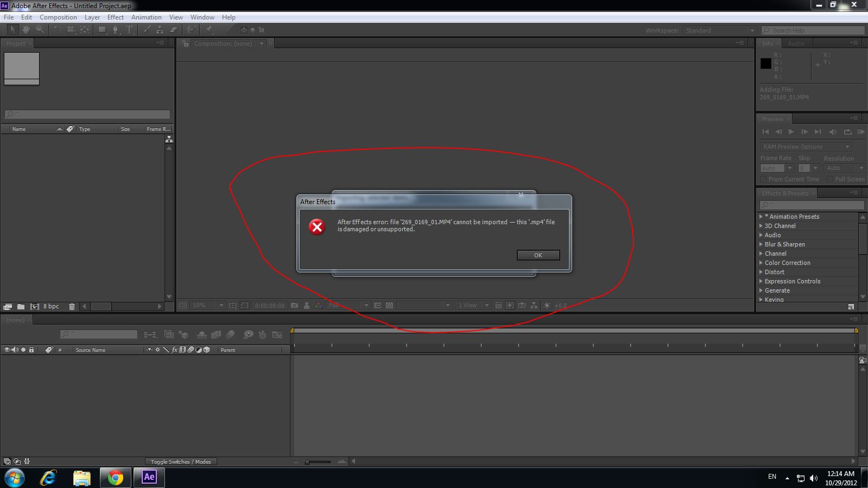Open the Frame Rate Auto dropdown
This screenshot has width=868, height=488.
pyautogui.click(x=777, y=168)
